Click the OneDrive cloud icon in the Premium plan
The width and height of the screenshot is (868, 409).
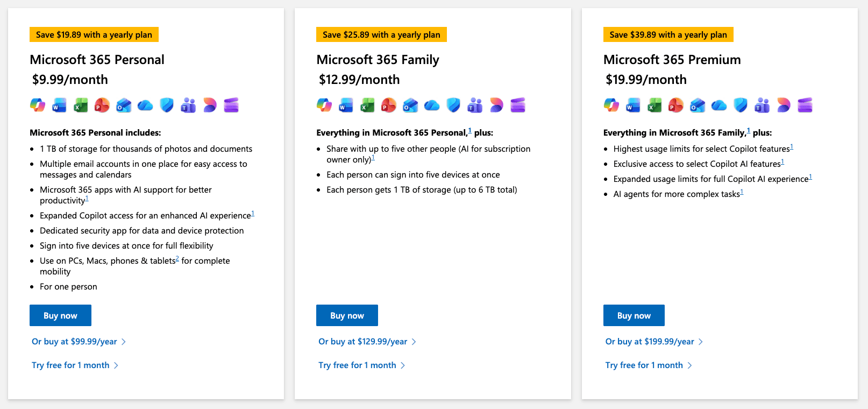click(x=719, y=105)
